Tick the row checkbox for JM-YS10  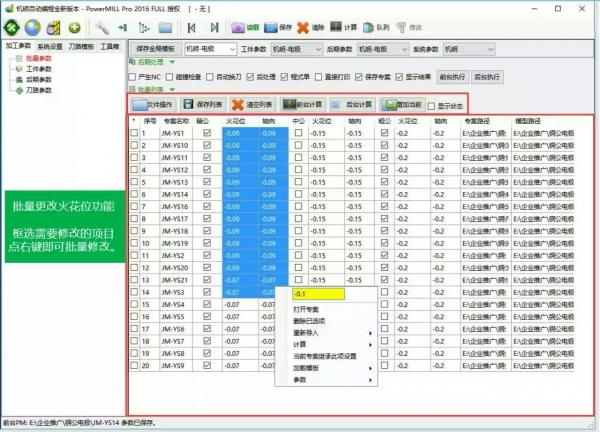(x=135, y=145)
